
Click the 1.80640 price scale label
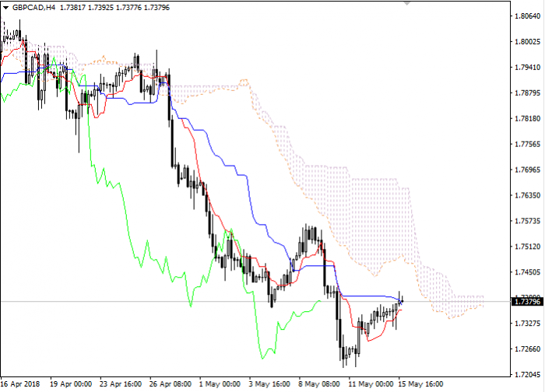(x=527, y=16)
